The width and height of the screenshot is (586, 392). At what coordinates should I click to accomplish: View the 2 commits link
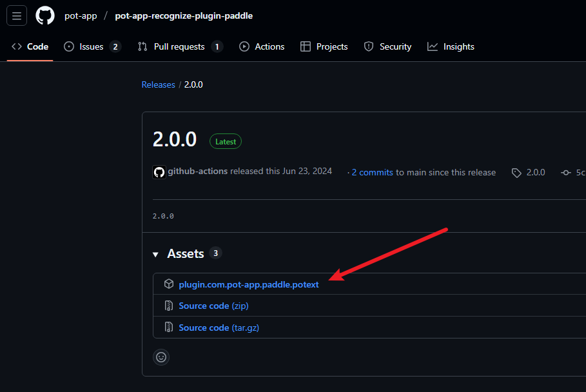click(x=372, y=172)
